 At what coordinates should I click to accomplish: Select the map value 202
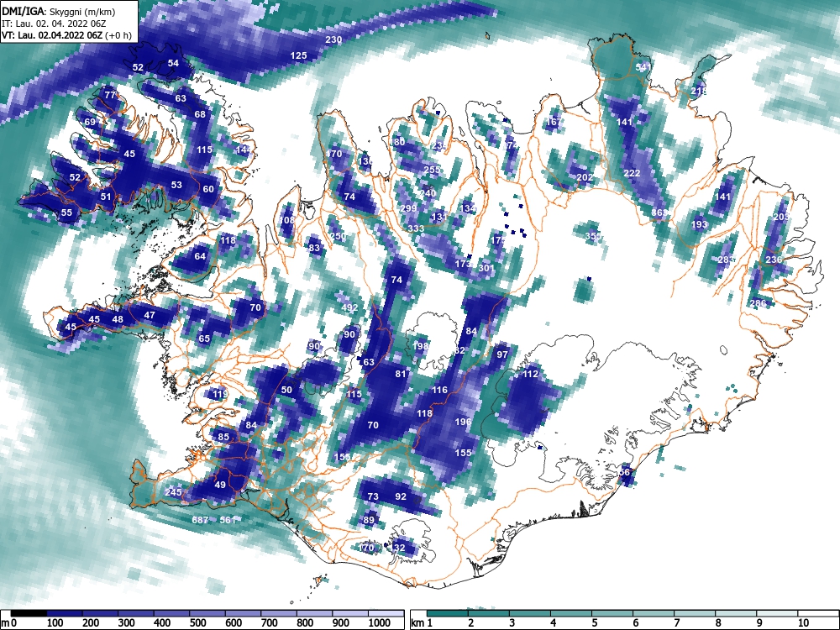(585, 177)
